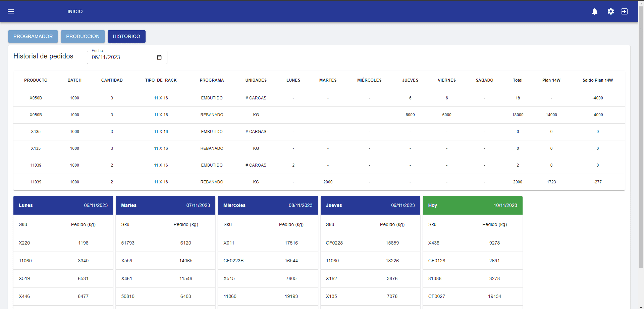Select the Lunes 06/11/2023 card header
The image size is (644, 309).
tap(63, 205)
